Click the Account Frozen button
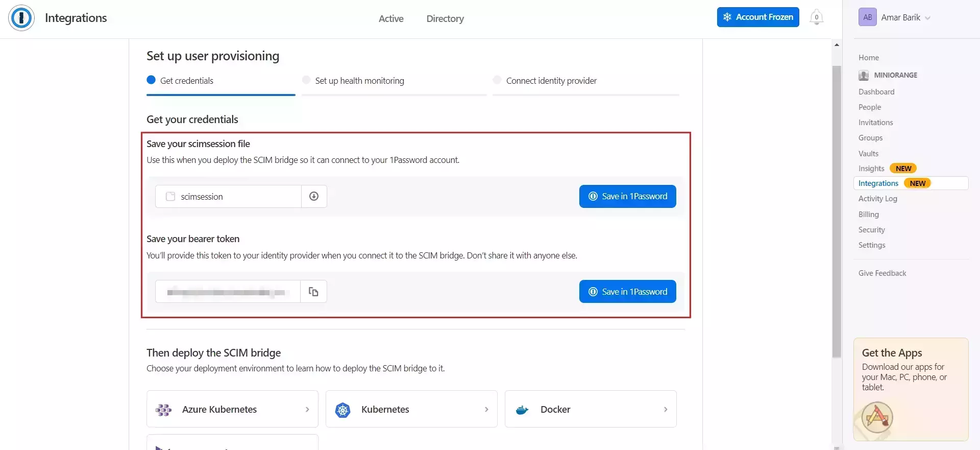 click(758, 17)
